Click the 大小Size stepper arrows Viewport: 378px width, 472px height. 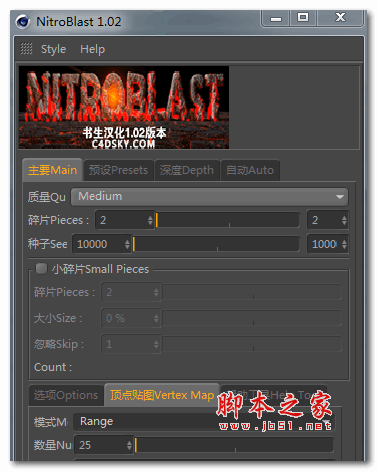pos(156,318)
